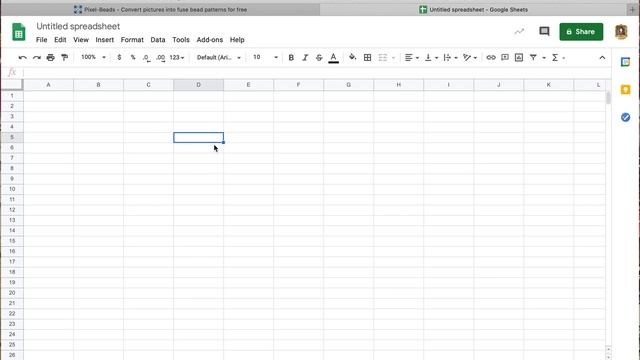This screenshot has height=360, width=640.
Task: Open the Data menu
Action: pyautogui.click(x=158, y=40)
